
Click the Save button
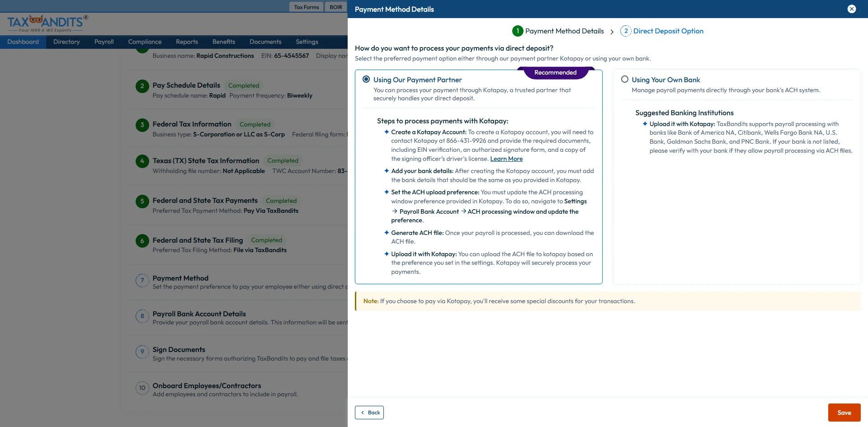[844, 413]
